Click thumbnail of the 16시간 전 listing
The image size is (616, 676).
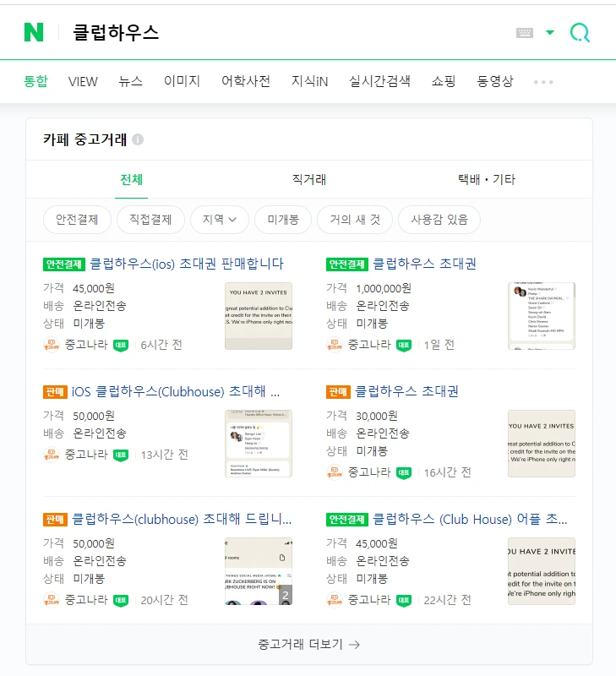click(x=542, y=444)
